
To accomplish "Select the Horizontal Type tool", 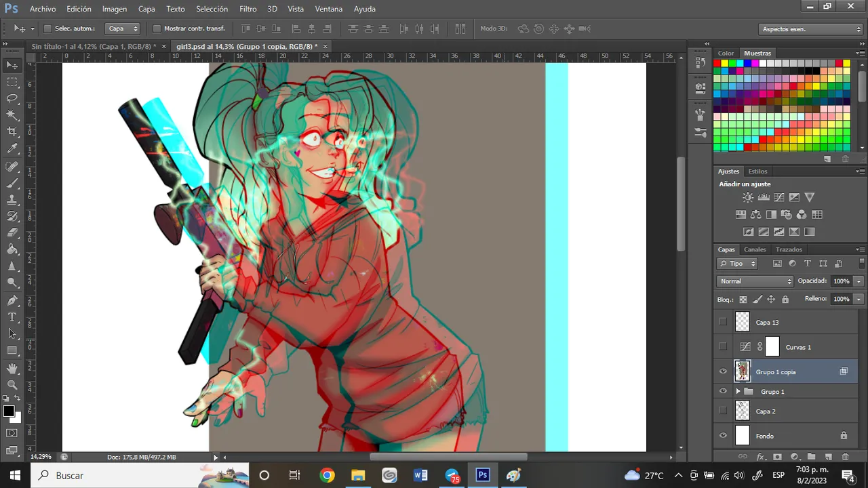I will pos(12,317).
